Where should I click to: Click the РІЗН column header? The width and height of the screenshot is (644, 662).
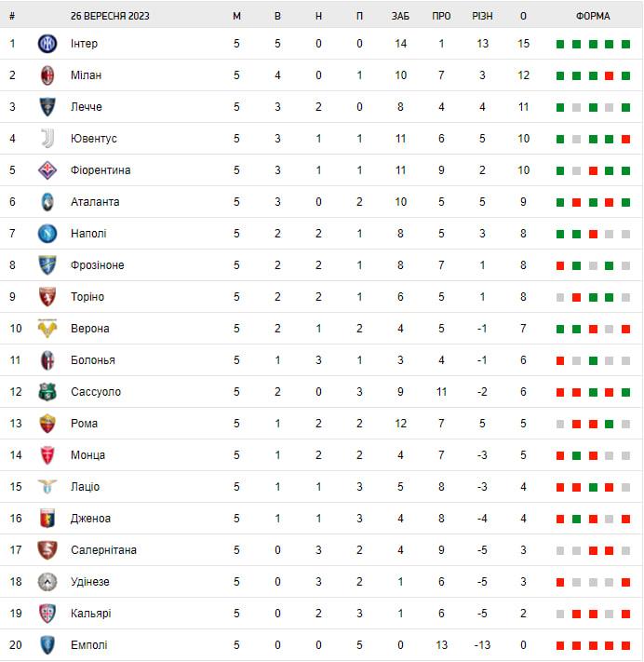(x=482, y=16)
